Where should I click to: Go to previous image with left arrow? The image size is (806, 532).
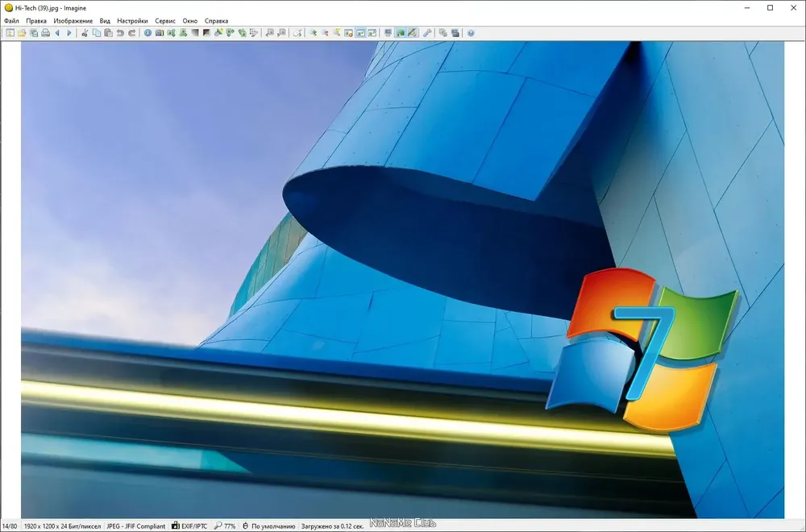coord(57,33)
